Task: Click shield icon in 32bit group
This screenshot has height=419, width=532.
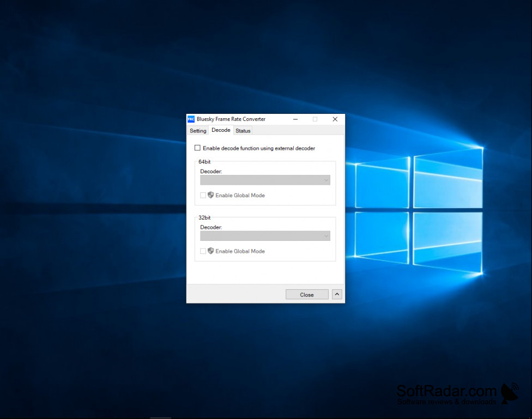Action: [x=211, y=251]
